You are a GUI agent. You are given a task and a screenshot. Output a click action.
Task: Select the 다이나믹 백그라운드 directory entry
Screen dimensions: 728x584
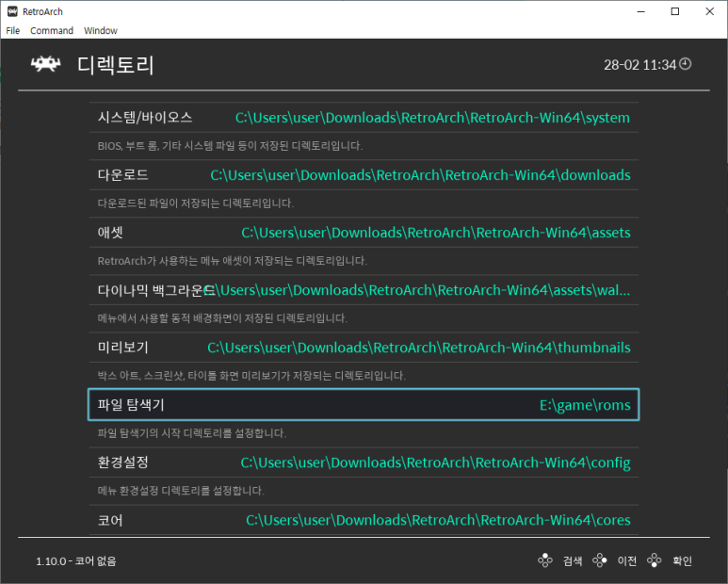[364, 290]
